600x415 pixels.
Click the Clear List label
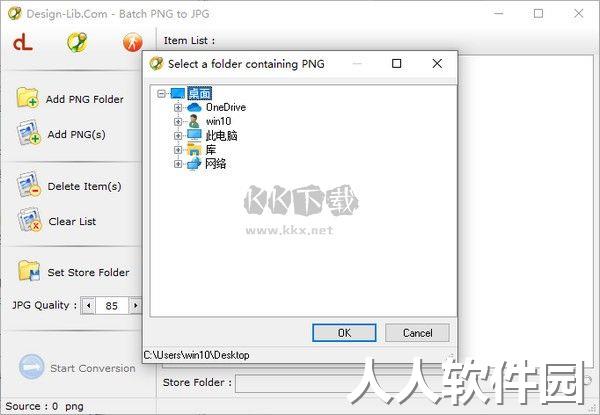tap(72, 221)
